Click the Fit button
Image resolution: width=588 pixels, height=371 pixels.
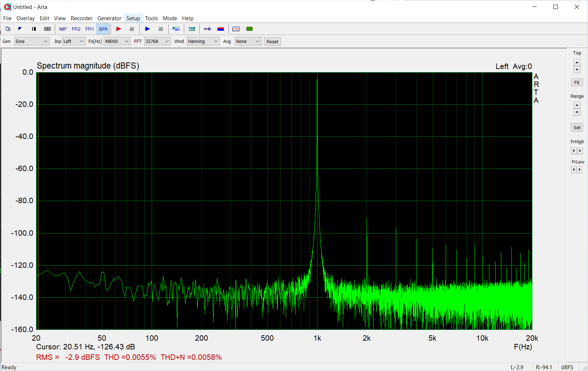[577, 82]
